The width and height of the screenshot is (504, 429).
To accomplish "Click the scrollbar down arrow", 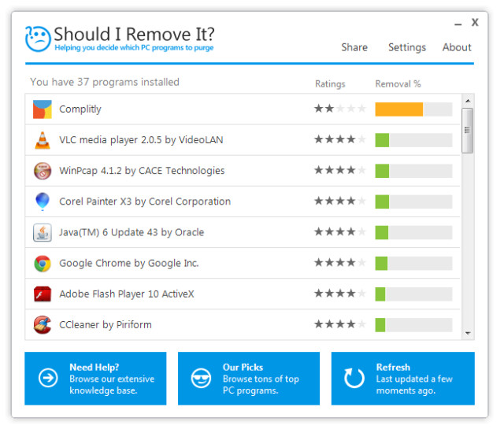I will pyautogui.click(x=468, y=333).
